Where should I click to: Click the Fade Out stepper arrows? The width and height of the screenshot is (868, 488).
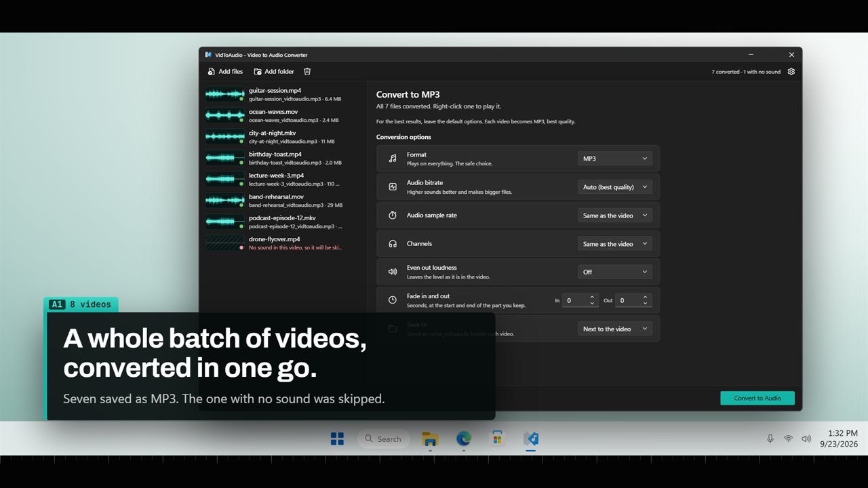point(646,300)
